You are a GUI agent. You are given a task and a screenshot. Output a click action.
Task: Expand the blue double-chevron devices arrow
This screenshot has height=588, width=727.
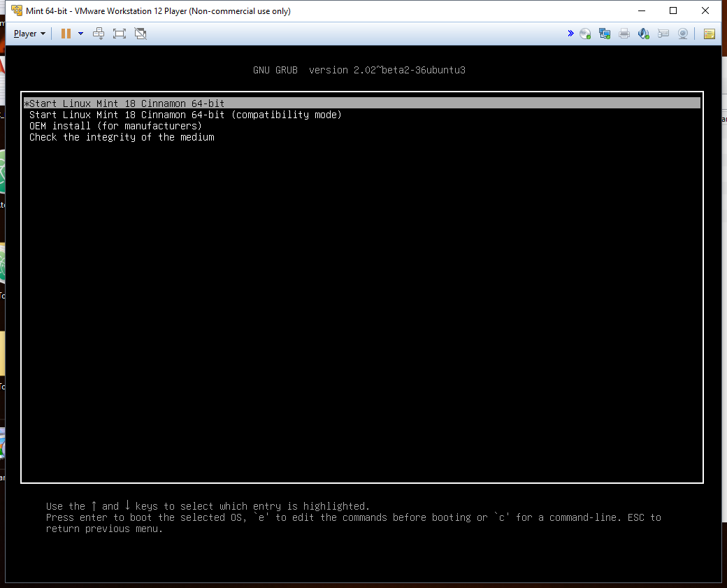click(570, 34)
